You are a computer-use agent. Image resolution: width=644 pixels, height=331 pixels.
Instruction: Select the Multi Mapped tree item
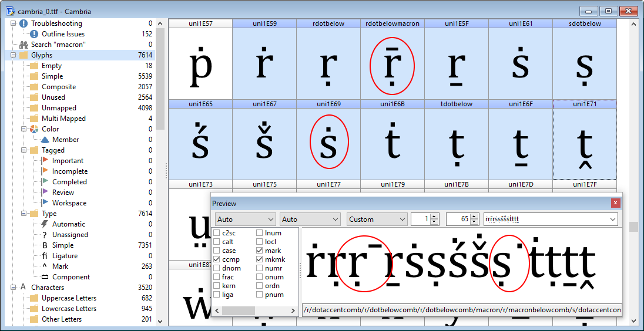coord(63,119)
